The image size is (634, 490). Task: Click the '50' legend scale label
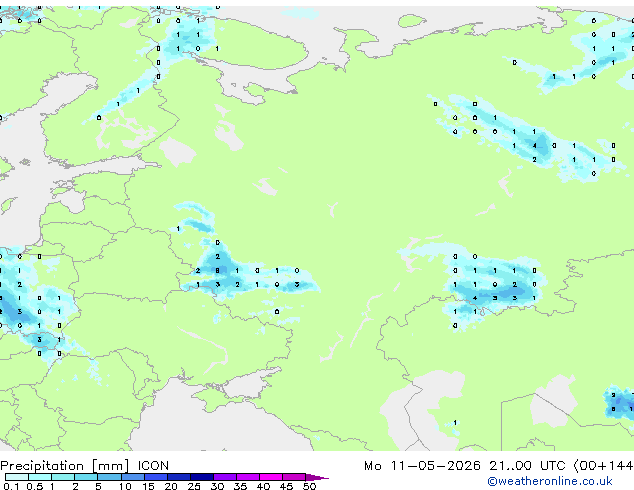[309, 486]
